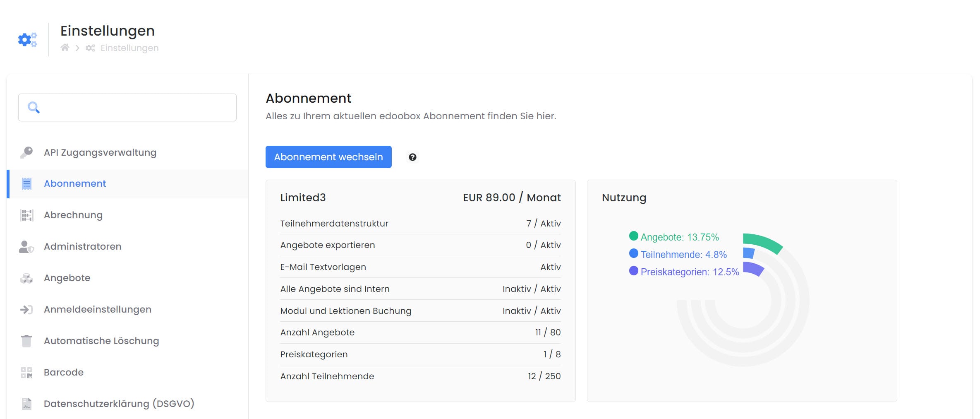Click the home icon in breadcrumb

65,48
